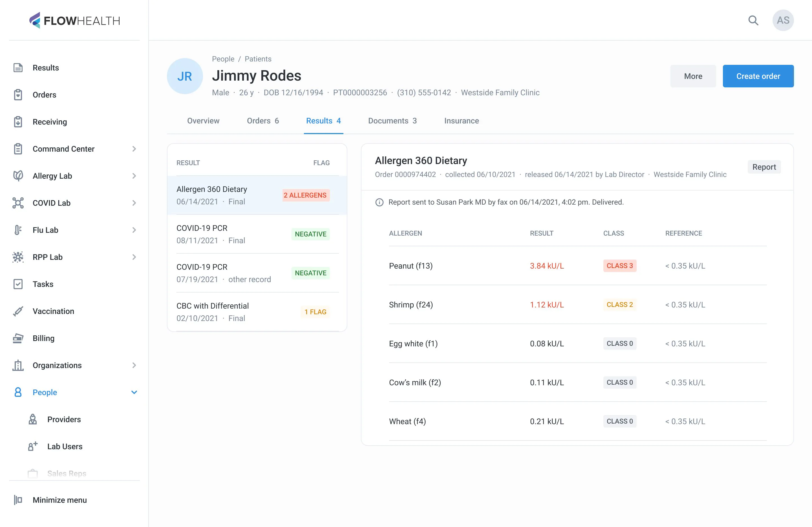This screenshot has width=812, height=527.
Task: Open search with the magnifier icon
Action: (x=753, y=21)
